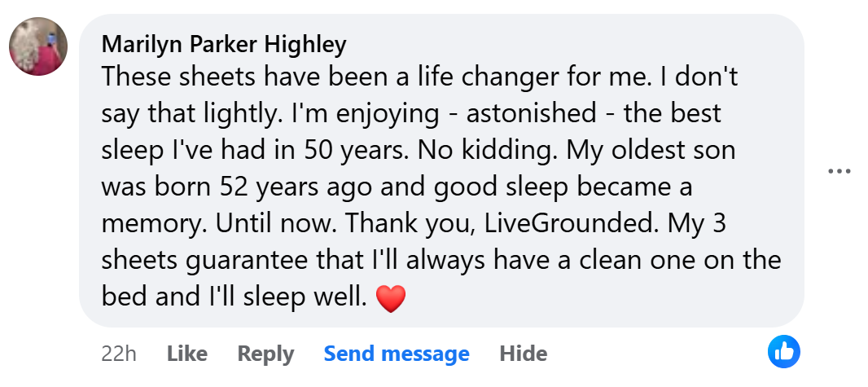868x387 pixels.
Task: Click the blue thumbs-up reaction icon
Action: [784, 351]
